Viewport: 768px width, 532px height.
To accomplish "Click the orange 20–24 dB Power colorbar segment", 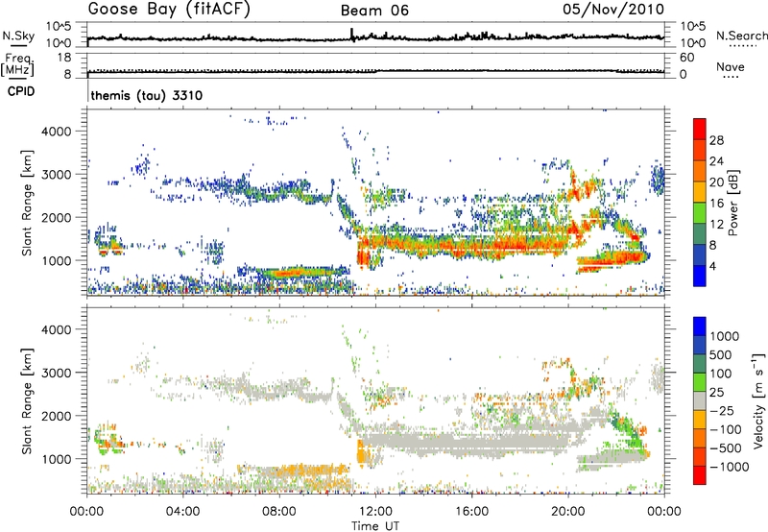I will coord(700,171).
